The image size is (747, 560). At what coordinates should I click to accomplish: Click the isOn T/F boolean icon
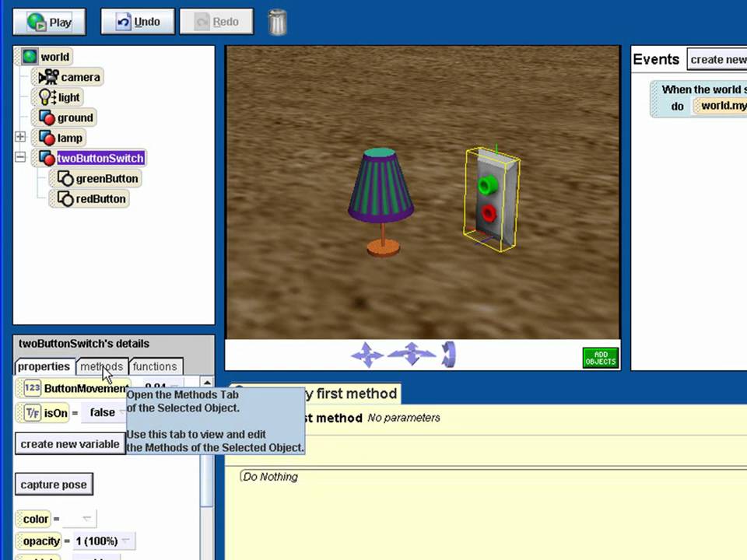(x=33, y=412)
